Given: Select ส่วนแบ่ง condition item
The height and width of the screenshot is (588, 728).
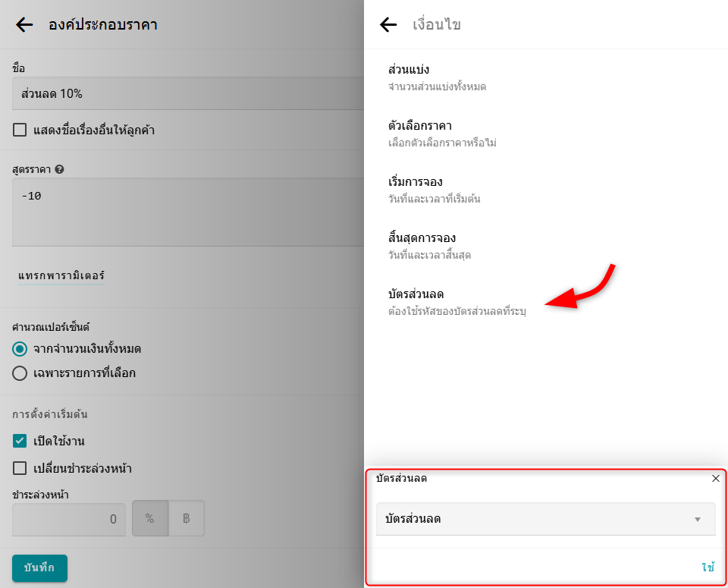Looking at the screenshot, I should coord(437,77).
